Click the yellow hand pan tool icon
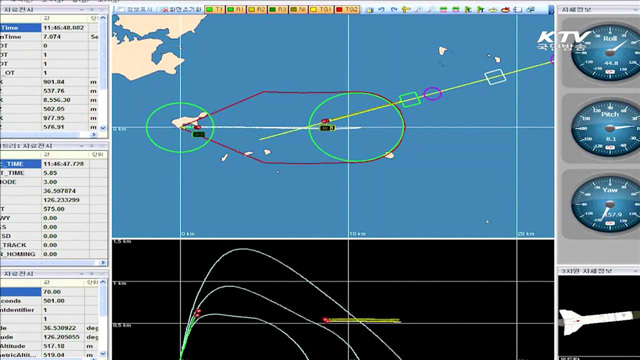Image resolution: width=640 pixels, height=360 pixels. tap(406, 9)
